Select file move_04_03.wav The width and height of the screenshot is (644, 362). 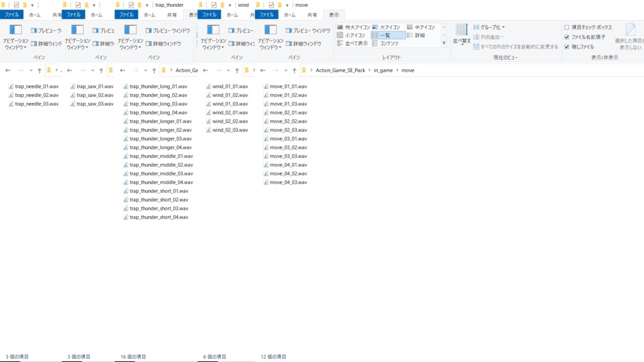(285, 182)
